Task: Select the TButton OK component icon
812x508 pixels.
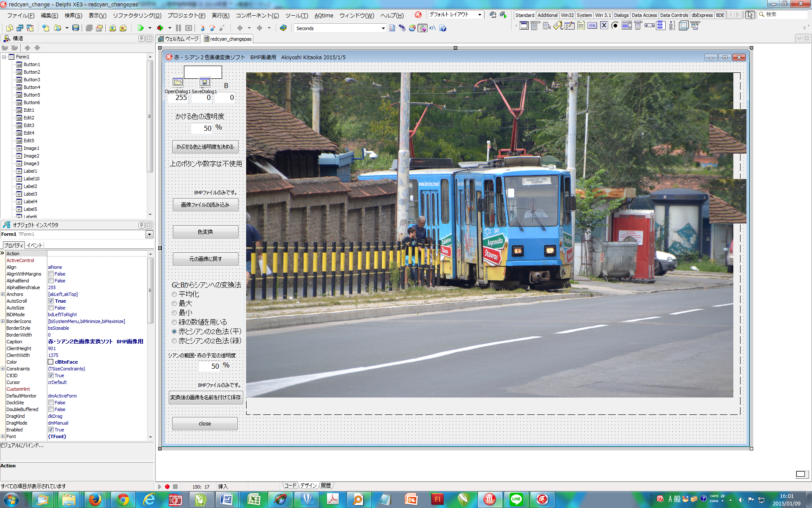Action: click(593, 25)
